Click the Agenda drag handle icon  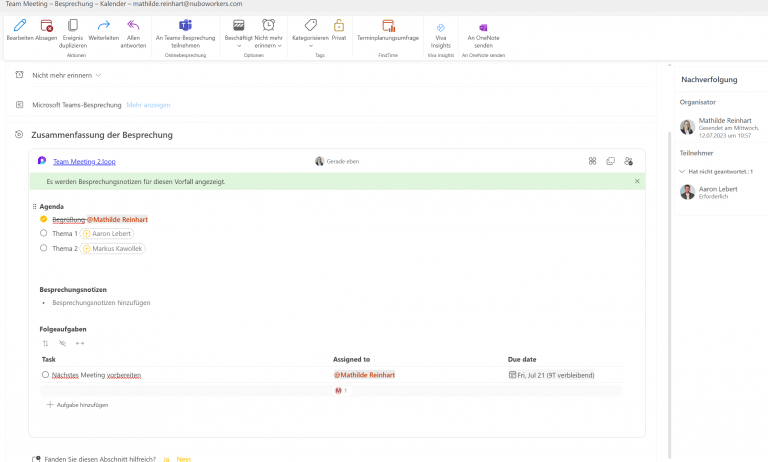(34, 207)
